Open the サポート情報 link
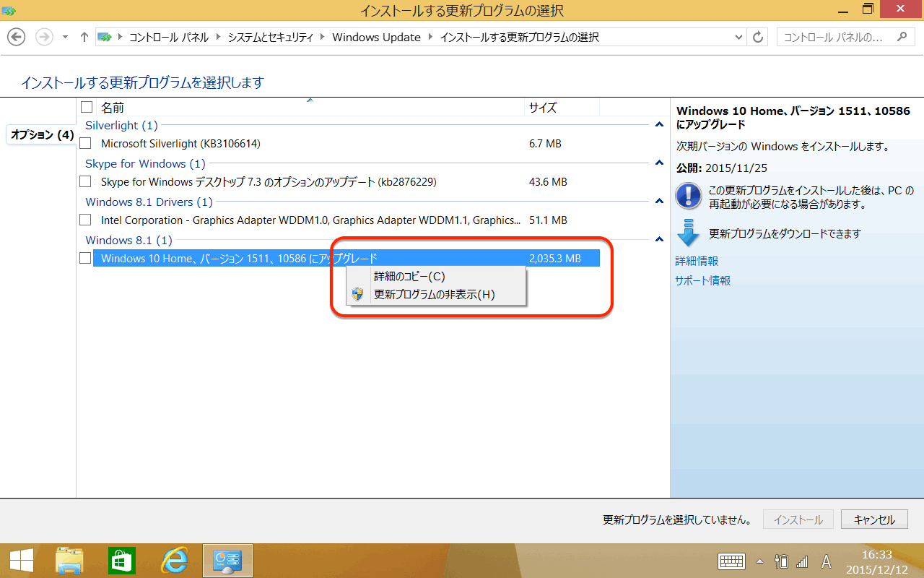The height and width of the screenshot is (578, 924). 703,281
